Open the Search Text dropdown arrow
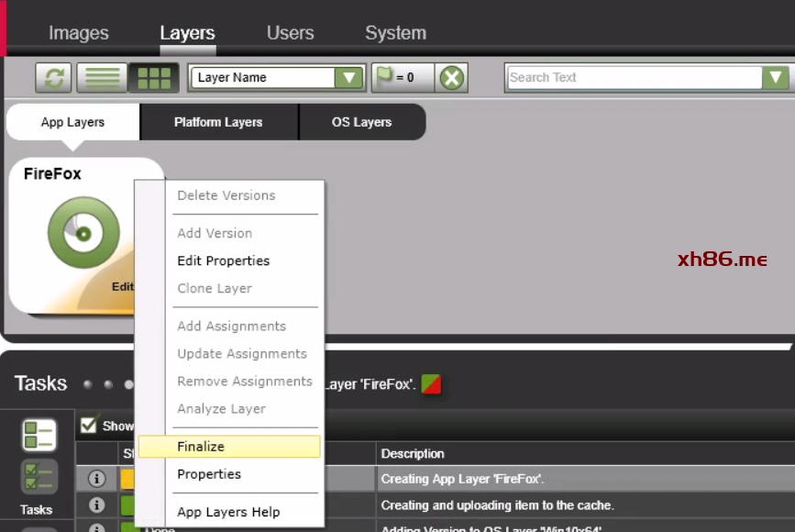Image resolution: width=795 pixels, height=532 pixels. pos(775,78)
